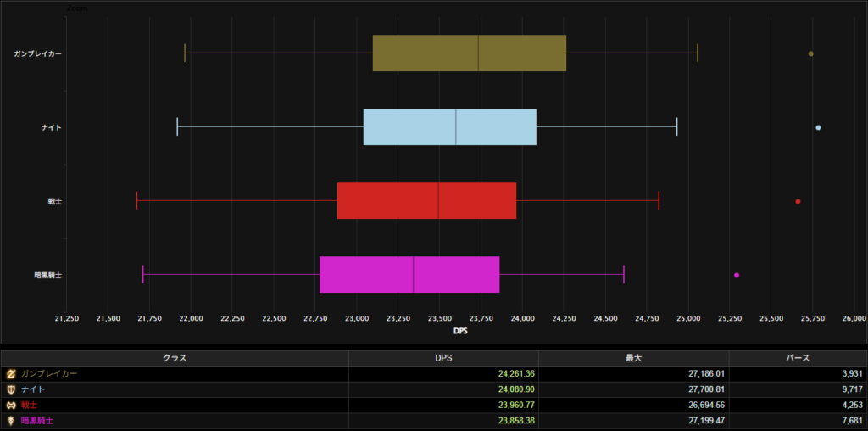Open the ナイト link in table
This screenshot has width=868, height=431.
pos(33,389)
